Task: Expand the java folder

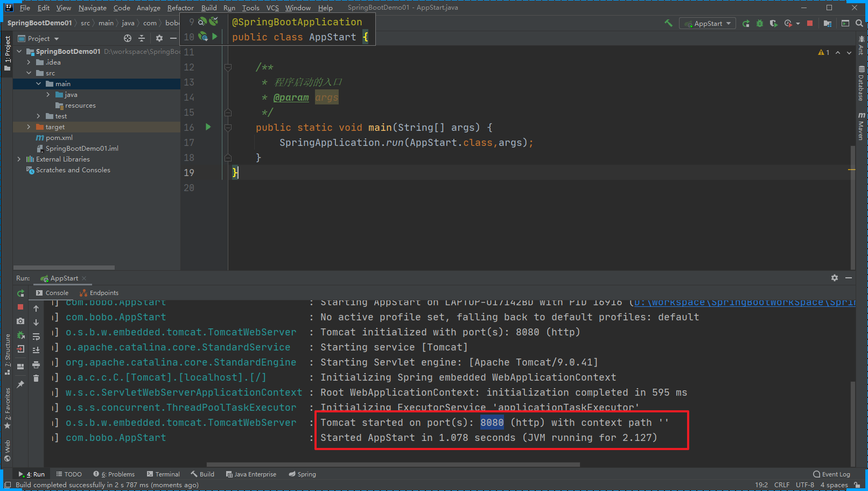Action: click(48, 95)
